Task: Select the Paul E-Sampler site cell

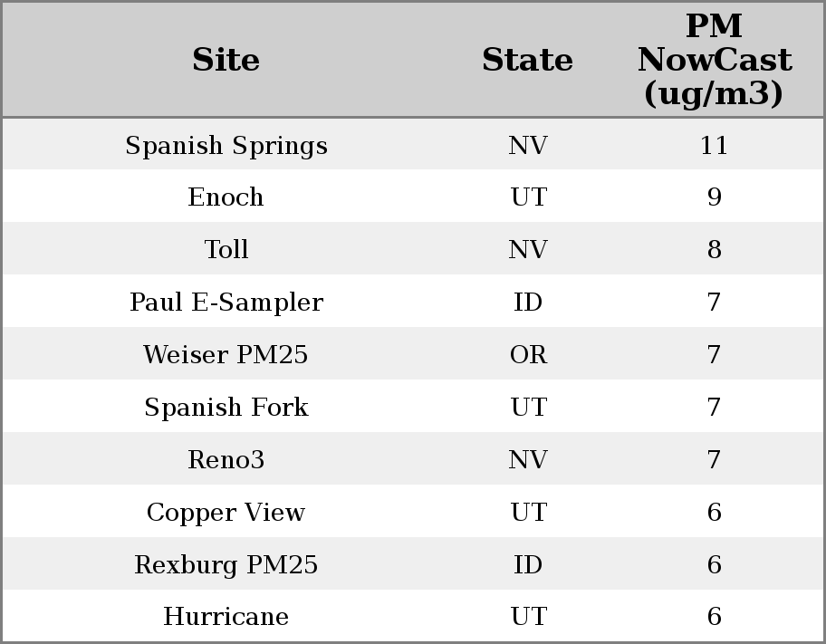Action: coord(226,303)
